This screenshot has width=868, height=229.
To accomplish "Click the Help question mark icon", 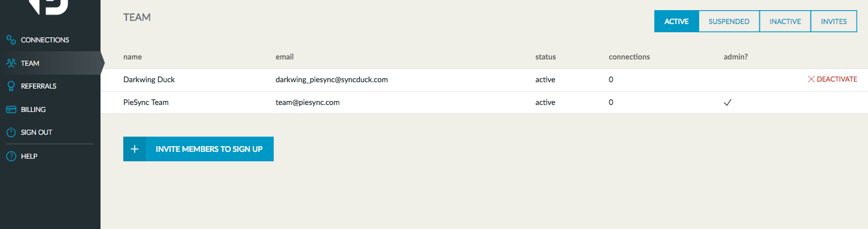I will pyautogui.click(x=11, y=156).
